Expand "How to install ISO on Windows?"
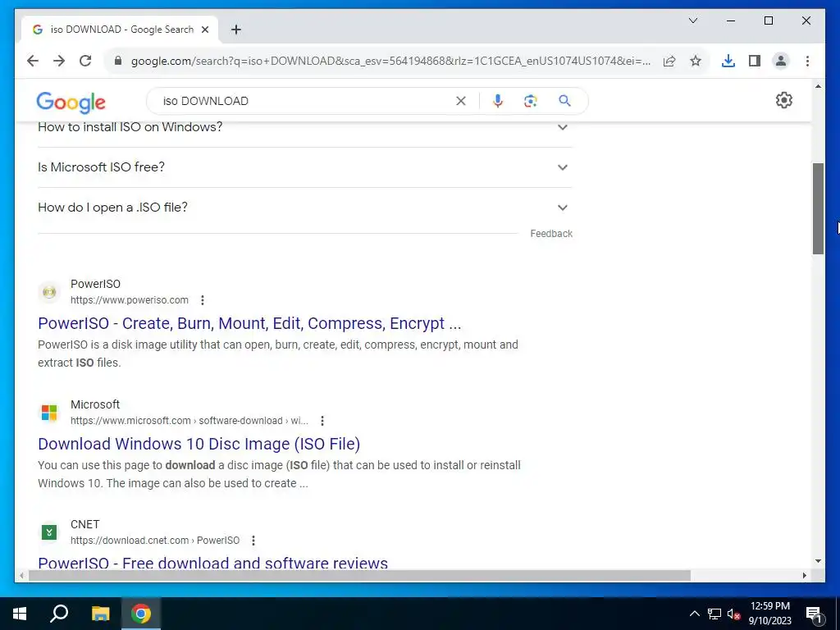This screenshot has width=840, height=630. [x=305, y=127]
